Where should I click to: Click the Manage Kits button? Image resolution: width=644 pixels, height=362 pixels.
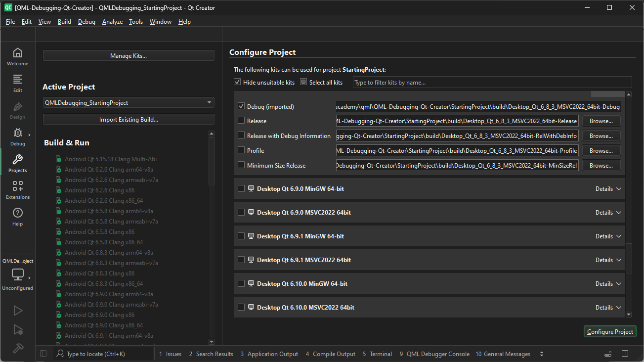pyautogui.click(x=129, y=55)
